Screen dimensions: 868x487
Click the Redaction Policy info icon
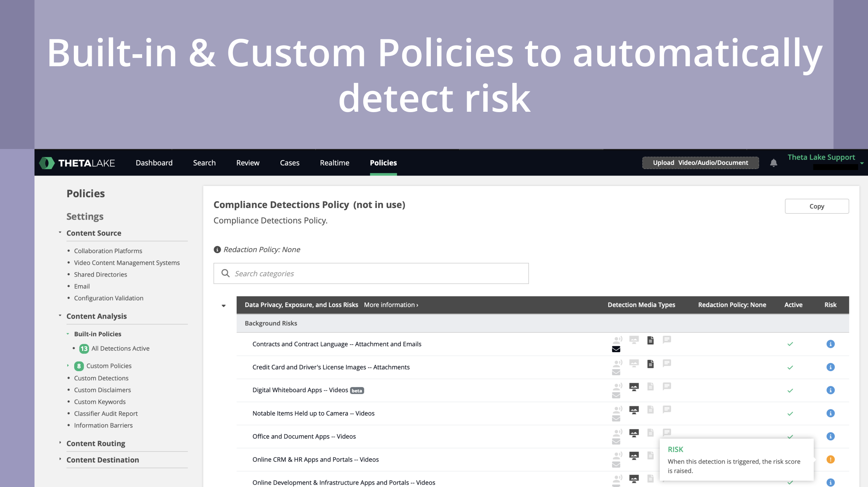coord(217,249)
